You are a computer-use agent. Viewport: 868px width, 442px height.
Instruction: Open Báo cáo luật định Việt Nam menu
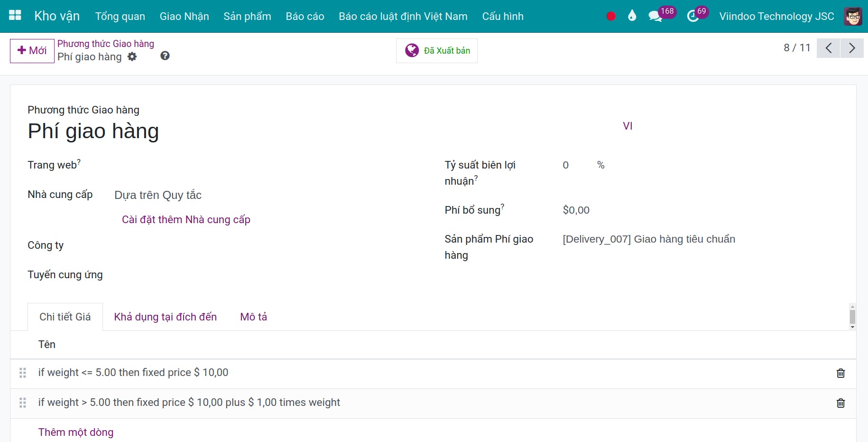(403, 16)
